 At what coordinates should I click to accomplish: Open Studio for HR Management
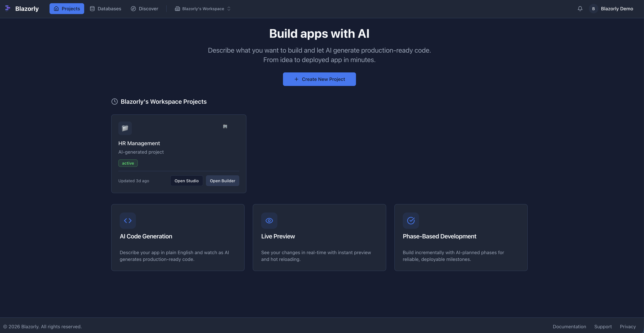click(x=186, y=181)
